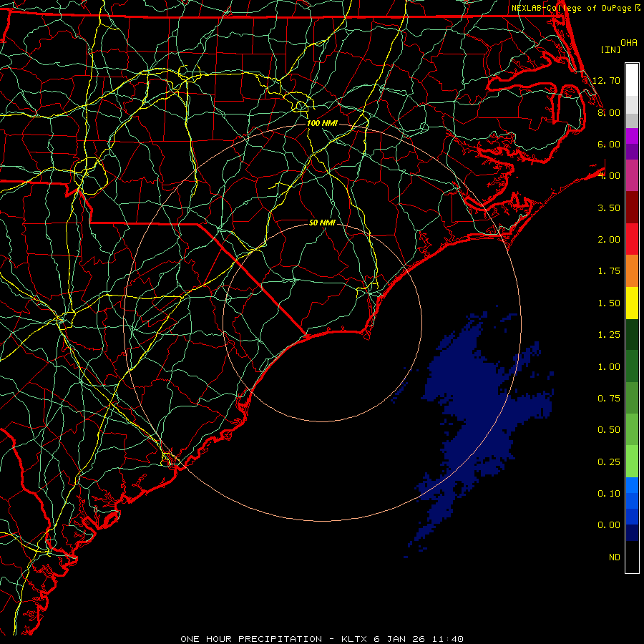Pick the dark red swatch beside 3.50

[x=632, y=208]
